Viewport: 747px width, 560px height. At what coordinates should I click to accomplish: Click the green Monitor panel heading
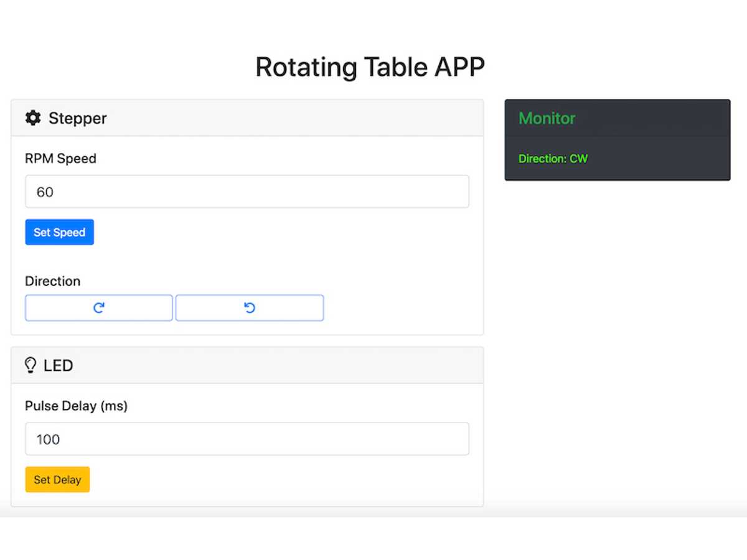click(x=547, y=118)
